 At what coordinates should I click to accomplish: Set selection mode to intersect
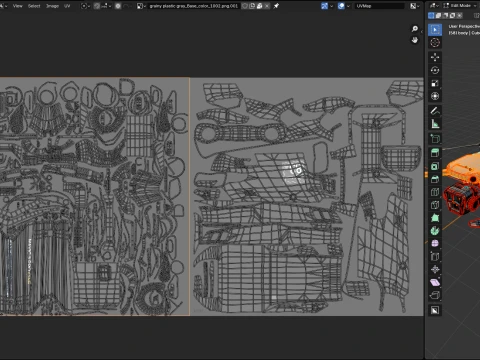coord(459,15)
